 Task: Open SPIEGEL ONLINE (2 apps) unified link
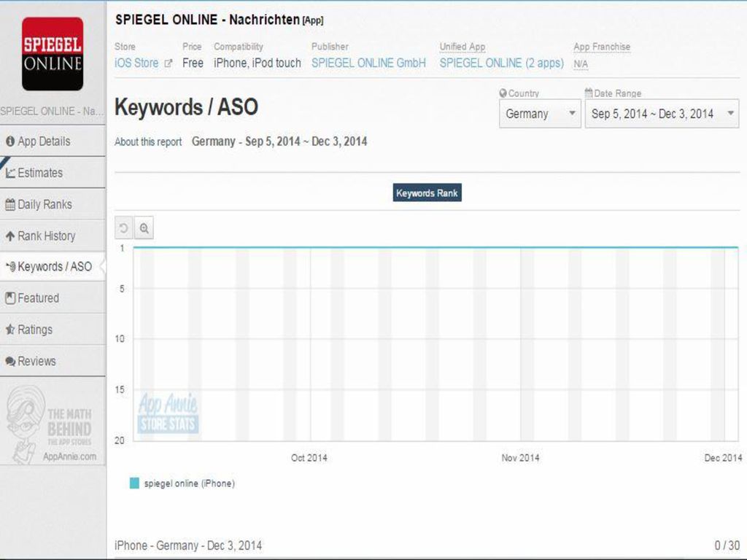(502, 63)
